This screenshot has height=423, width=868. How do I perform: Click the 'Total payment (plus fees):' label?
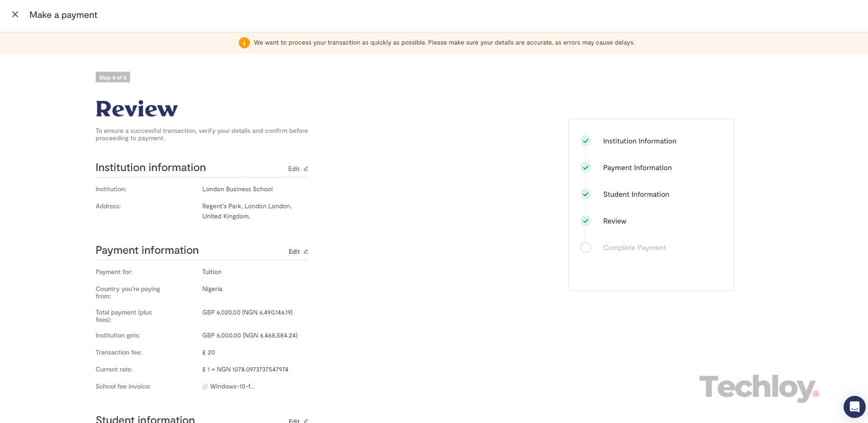124,316
